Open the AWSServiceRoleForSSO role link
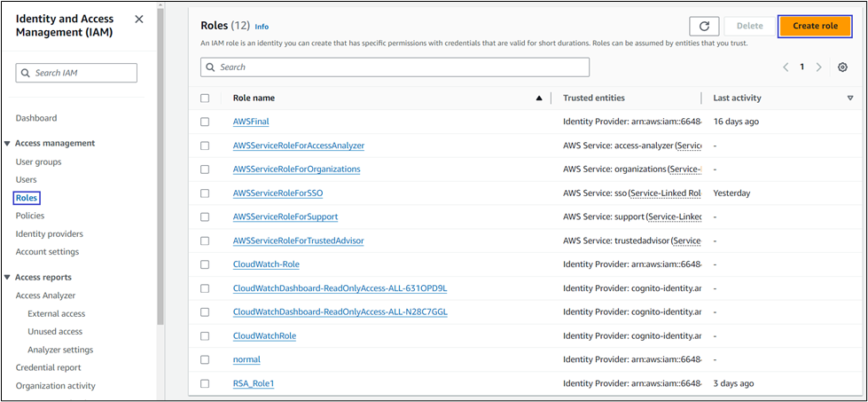The image size is (868, 402). 277,193
